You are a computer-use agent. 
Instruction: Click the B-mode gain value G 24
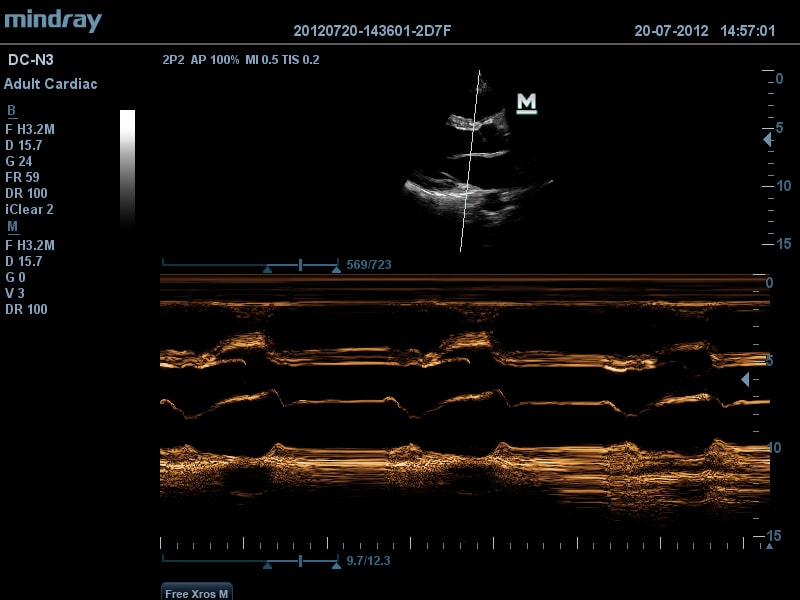pyautogui.click(x=19, y=161)
